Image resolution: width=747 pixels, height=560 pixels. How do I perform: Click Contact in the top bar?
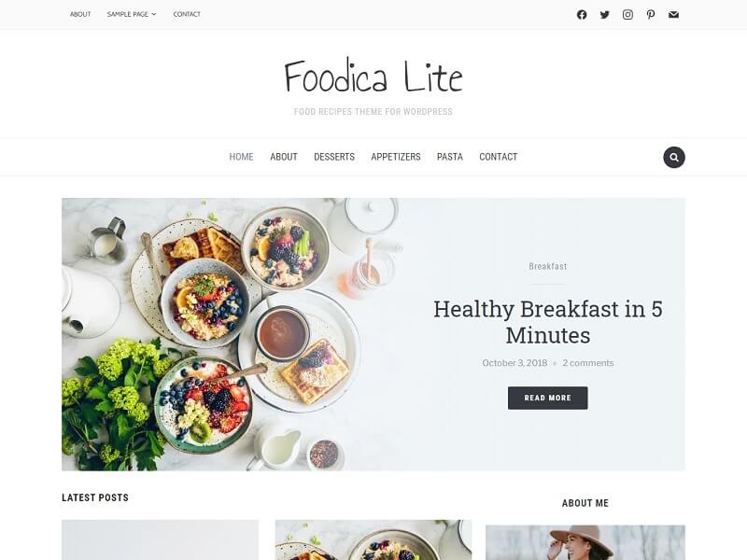pyautogui.click(x=187, y=14)
